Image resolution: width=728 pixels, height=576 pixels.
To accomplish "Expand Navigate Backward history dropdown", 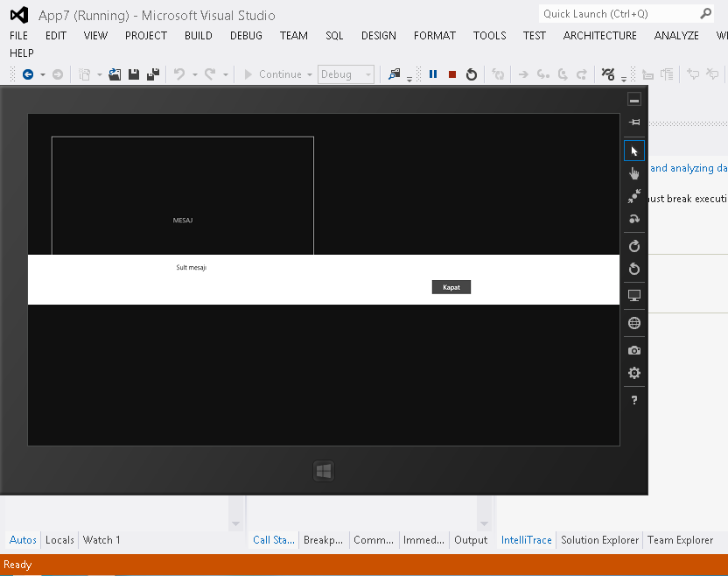I will click(x=43, y=74).
